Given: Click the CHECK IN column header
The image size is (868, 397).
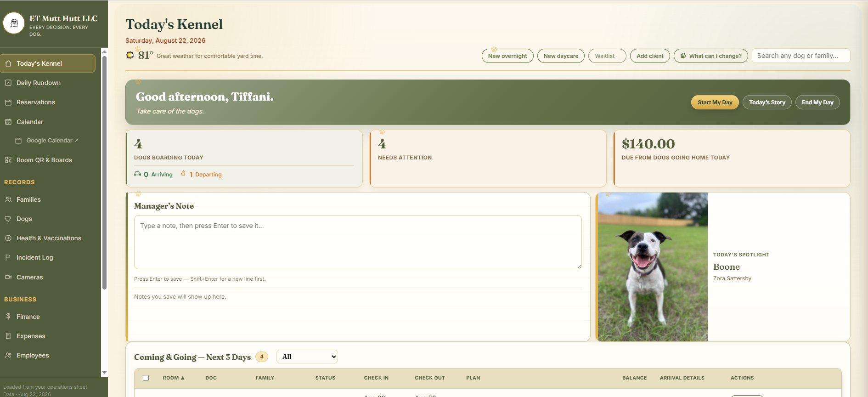Looking at the screenshot, I should point(376,378).
